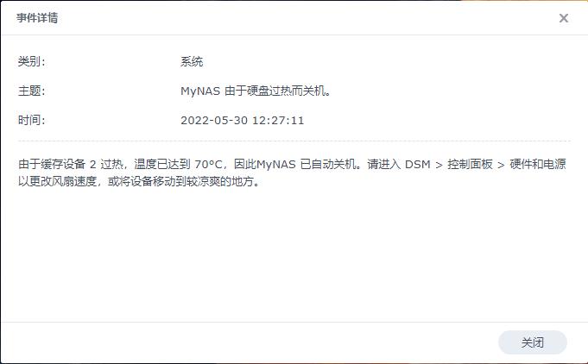
Task: Click the line starting with 以更改风扇速度
Action: [139, 181]
